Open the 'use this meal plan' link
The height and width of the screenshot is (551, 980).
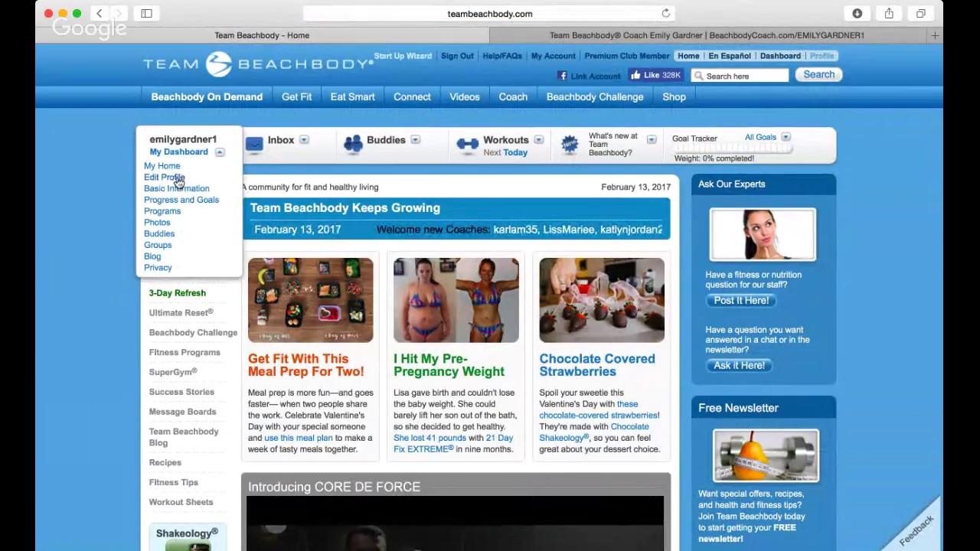[x=299, y=439]
